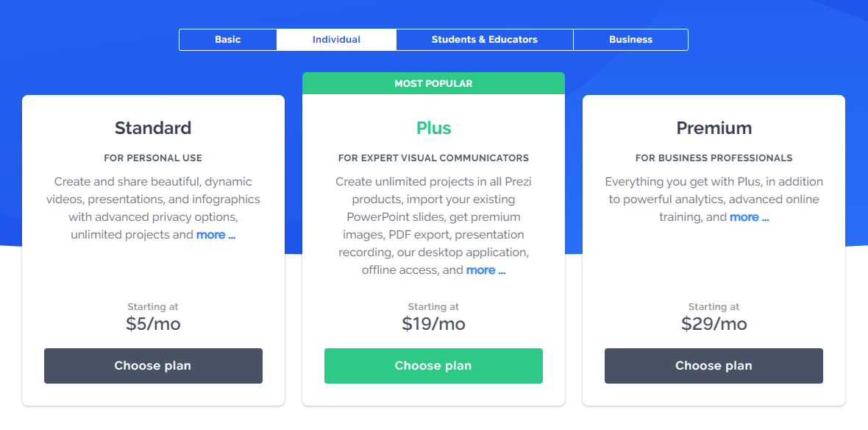Choose the Standard plan
This screenshot has height=430, width=868.
(153, 366)
